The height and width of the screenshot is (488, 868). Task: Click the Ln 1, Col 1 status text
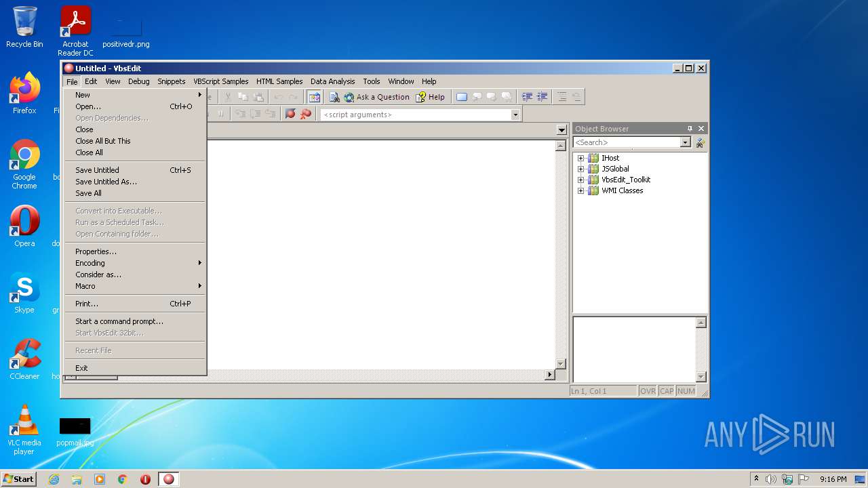coord(589,391)
